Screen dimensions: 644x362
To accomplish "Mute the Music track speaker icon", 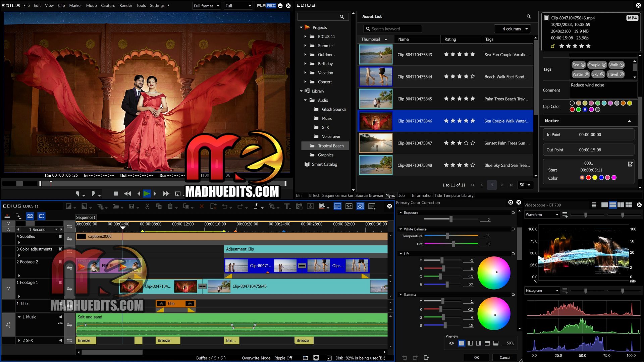I will [60, 317].
